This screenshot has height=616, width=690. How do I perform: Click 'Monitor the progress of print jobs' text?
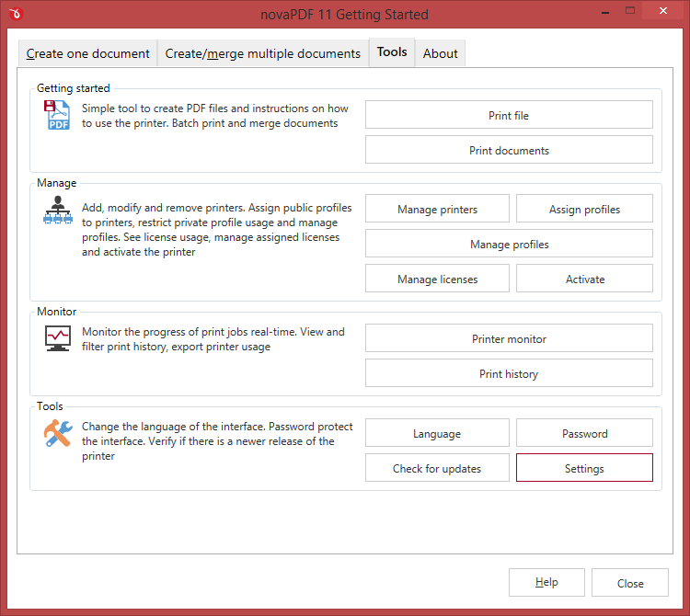click(213, 339)
